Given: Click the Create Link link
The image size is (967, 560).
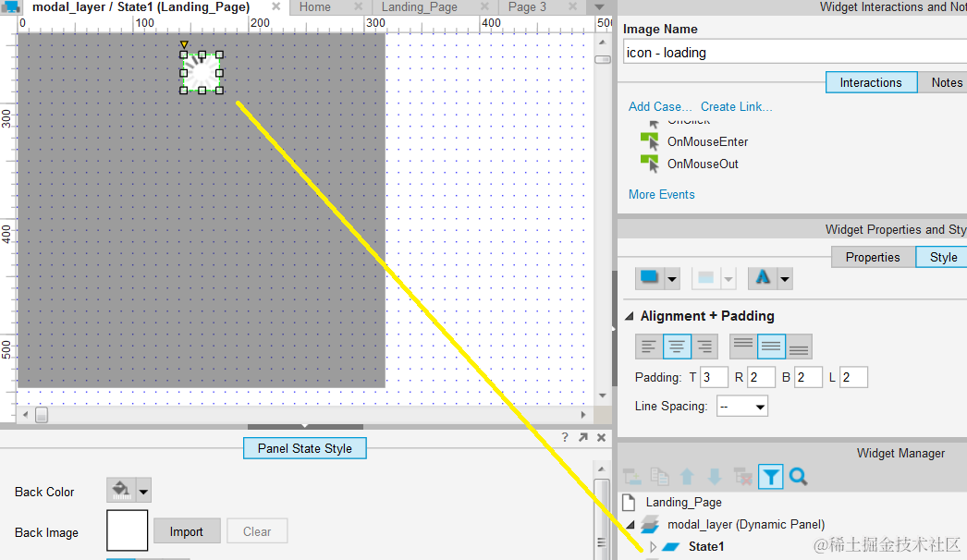Looking at the screenshot, I should click(x=737, y=106).
